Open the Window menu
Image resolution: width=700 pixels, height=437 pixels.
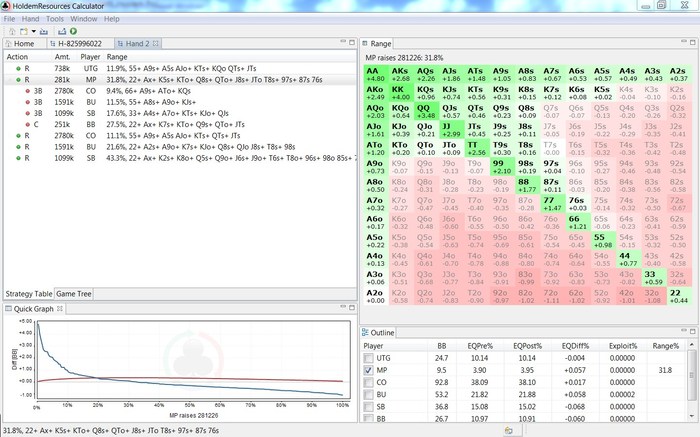pyautogui.click(x=83, y=19)
